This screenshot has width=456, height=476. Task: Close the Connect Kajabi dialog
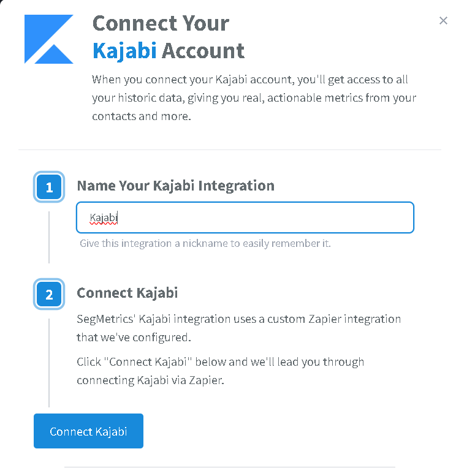(443, 21)
